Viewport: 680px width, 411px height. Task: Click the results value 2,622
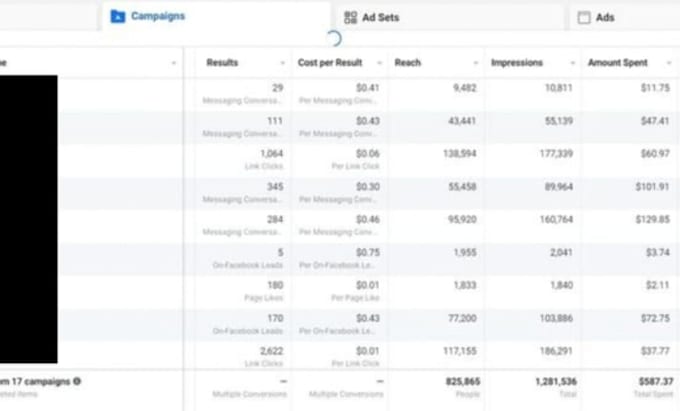tap(271, 351)
